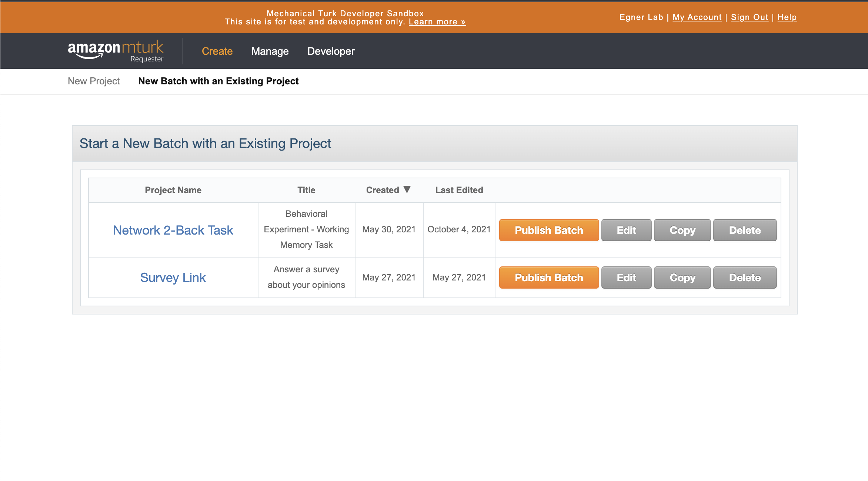Open the Developer menu
868x481 pixels.
pyautogui.click(x=331, y=51)
